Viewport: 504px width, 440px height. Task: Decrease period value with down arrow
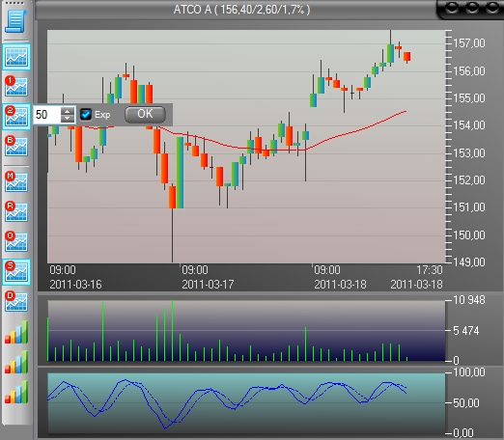coord(68,119)
